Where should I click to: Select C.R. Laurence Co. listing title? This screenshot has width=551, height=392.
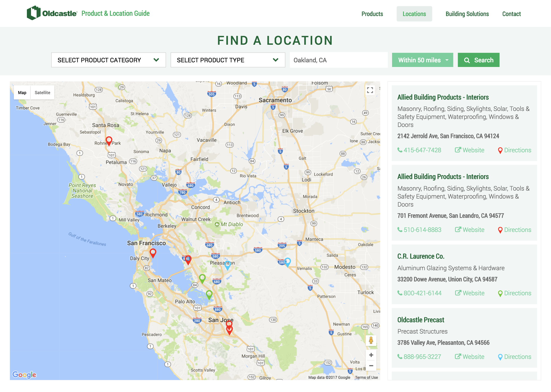point(421,256)
